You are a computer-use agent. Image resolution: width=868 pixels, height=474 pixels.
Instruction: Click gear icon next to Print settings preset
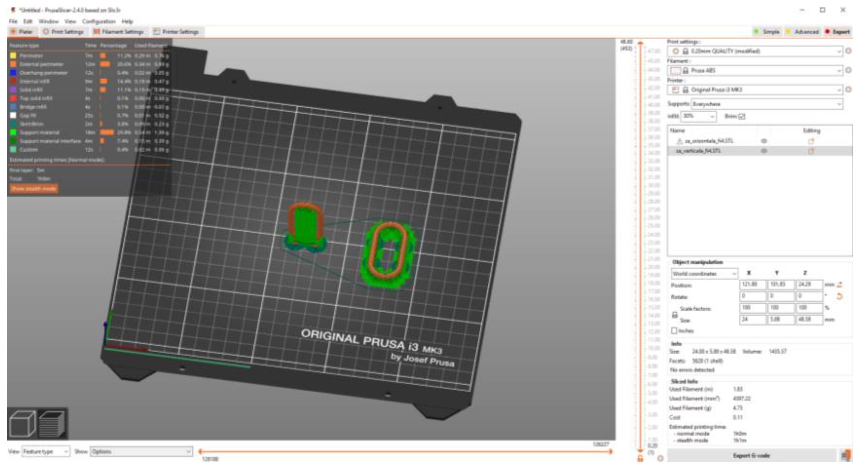click(x=849, y=51)
